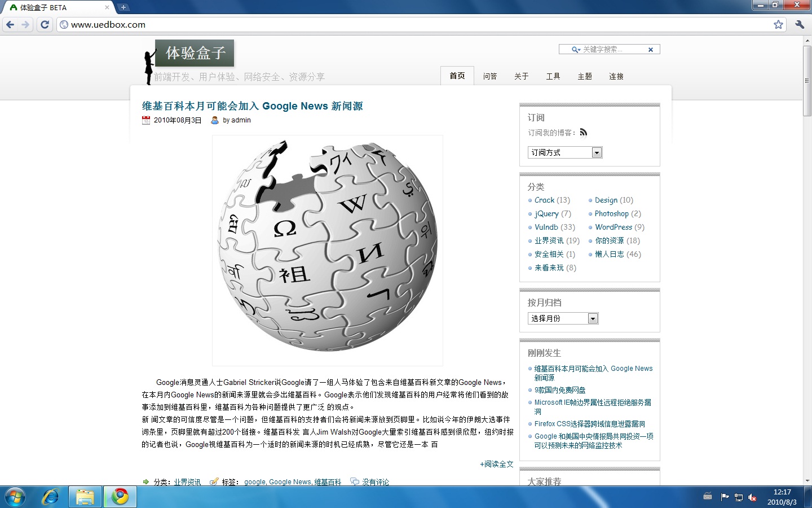Open the Photoshop category link
This screenshot has height=508, width=812.
click(612, 213)
